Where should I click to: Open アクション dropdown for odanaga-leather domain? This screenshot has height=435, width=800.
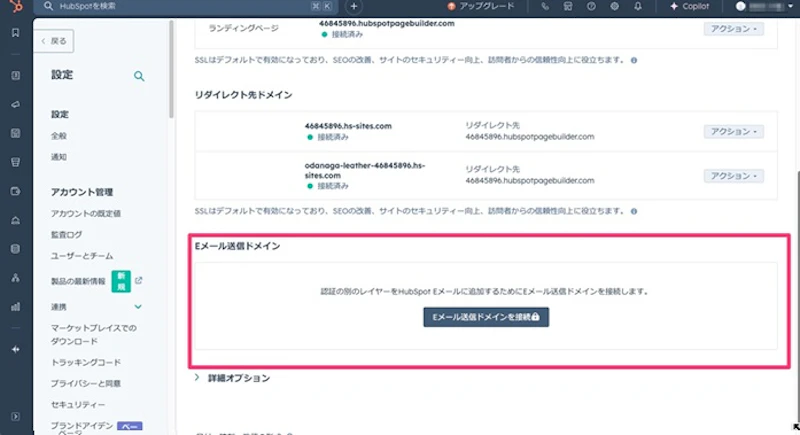pos(734,176)
